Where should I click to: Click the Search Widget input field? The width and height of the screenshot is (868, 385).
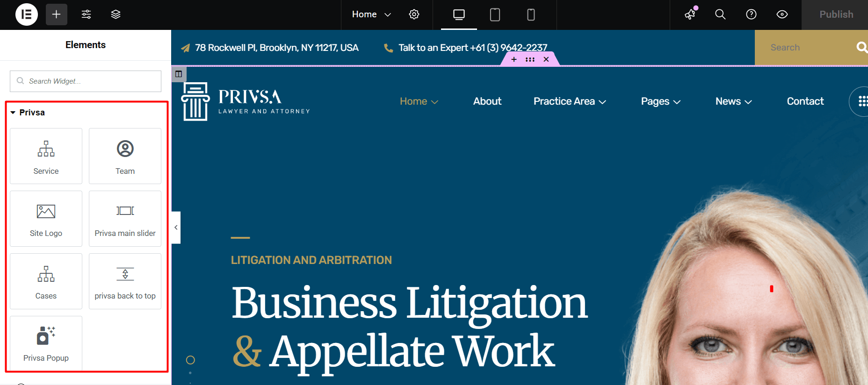[x=86, y=81]
